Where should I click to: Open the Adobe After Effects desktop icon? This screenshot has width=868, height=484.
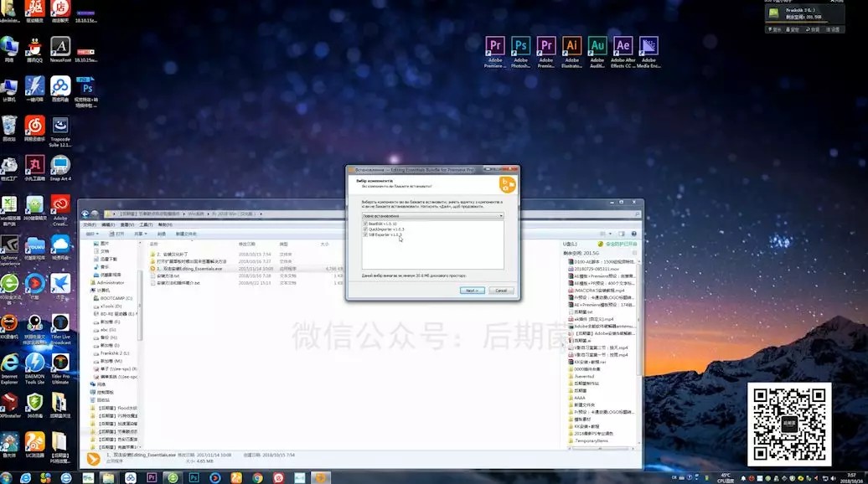click(x=623, y=52)
